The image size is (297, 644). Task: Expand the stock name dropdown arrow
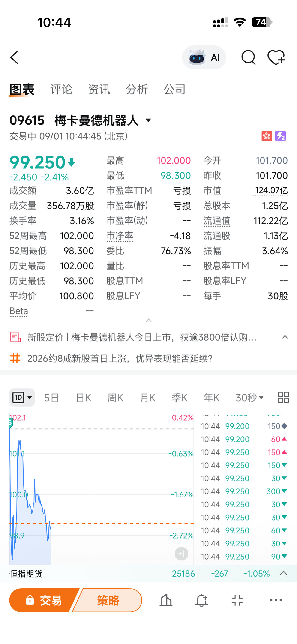pyautogui.click(x=148, y=120)
